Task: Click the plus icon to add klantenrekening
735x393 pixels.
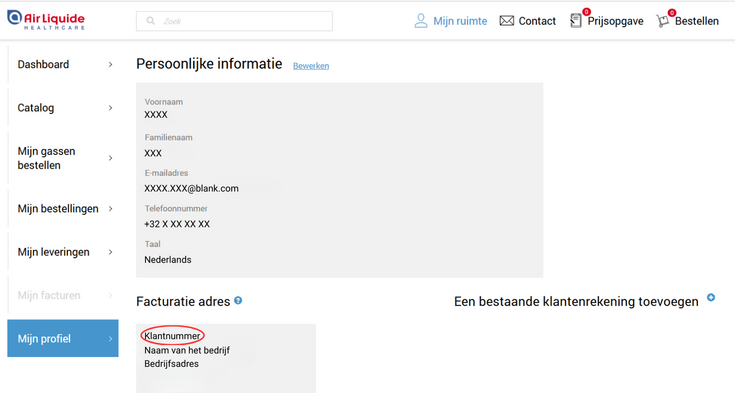Action: tap(711, 297)
